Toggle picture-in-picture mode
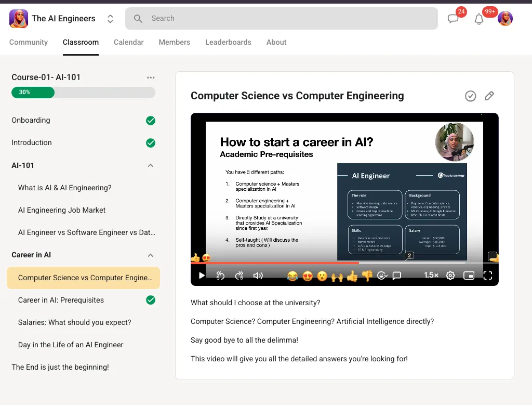 (469, 276)
